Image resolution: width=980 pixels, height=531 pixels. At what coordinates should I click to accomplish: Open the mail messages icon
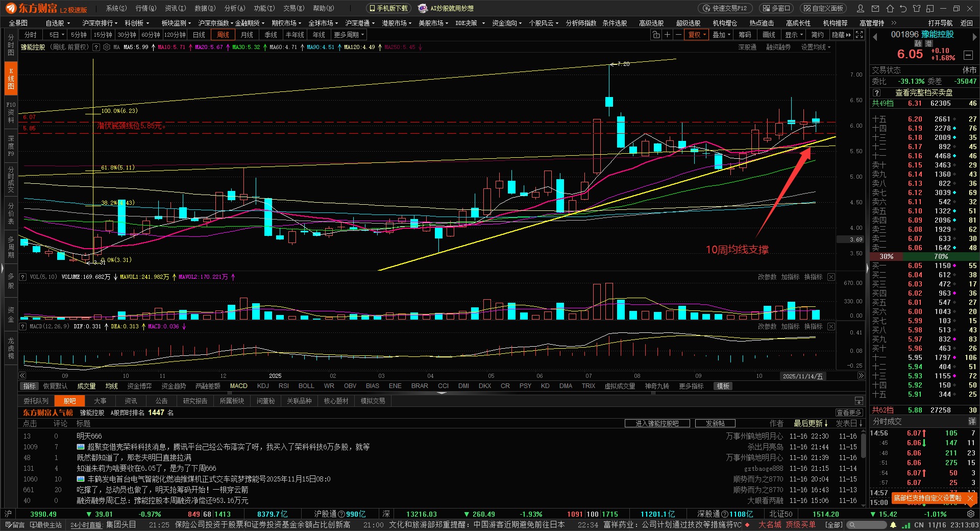tap(876, 8)
